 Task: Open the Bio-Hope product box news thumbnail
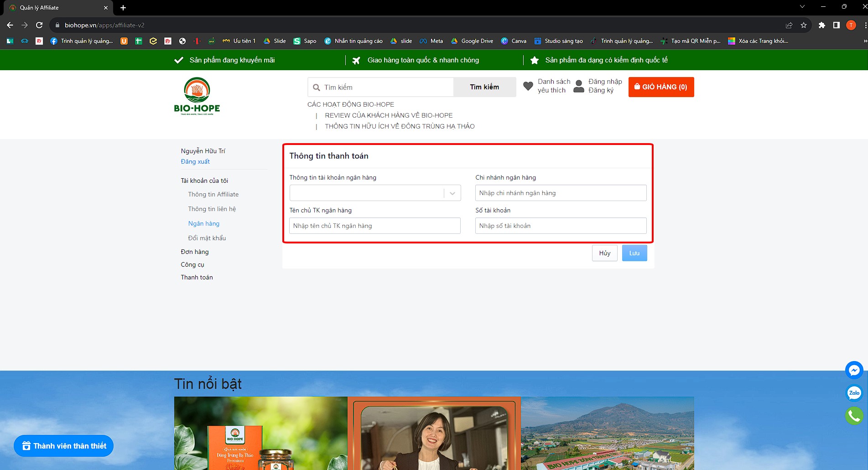(261, 433)
